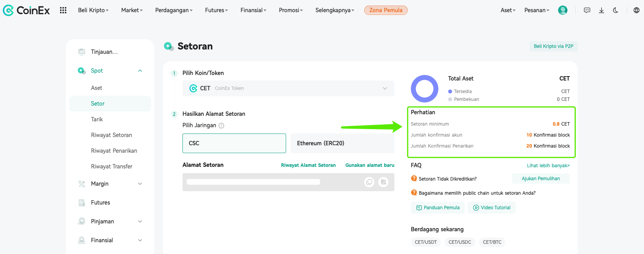Viewport: 644px width, 254px height.
Task: Click the Finansial sidebar icon
Action: pos(82,240)
